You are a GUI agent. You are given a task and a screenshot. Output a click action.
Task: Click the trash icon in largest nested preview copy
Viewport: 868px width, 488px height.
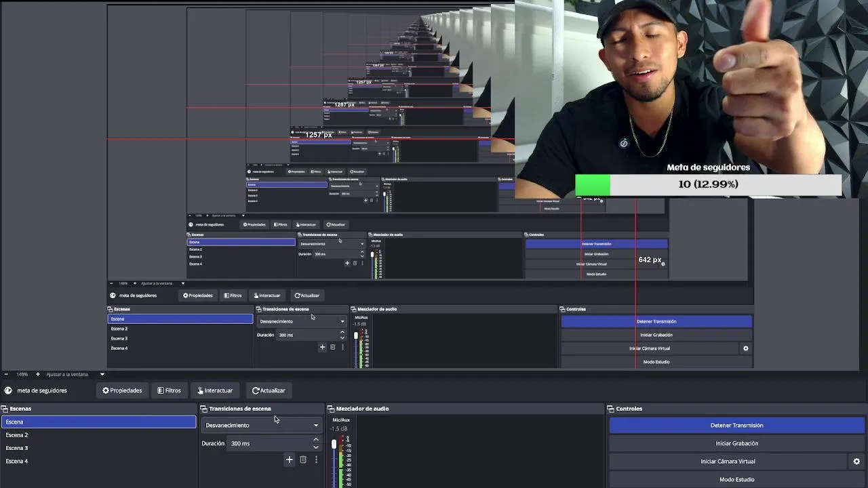coord(332,347)
